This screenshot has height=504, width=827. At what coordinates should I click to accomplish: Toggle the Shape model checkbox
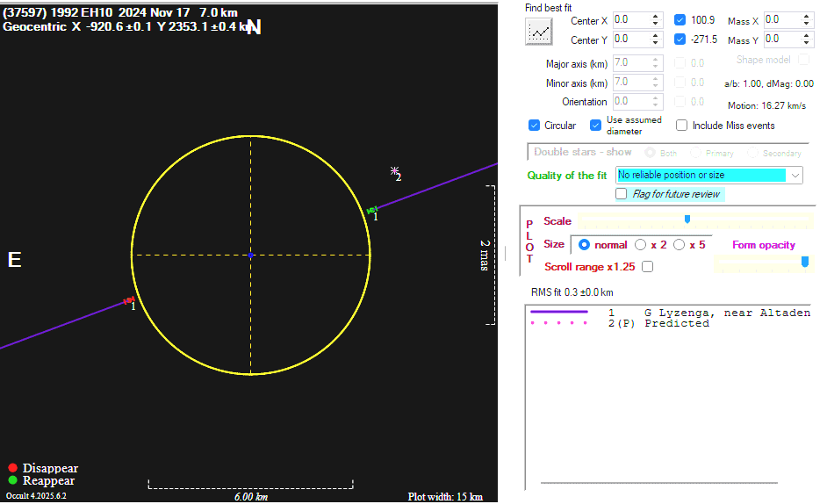pyautogui.click(x=804, y=60)
